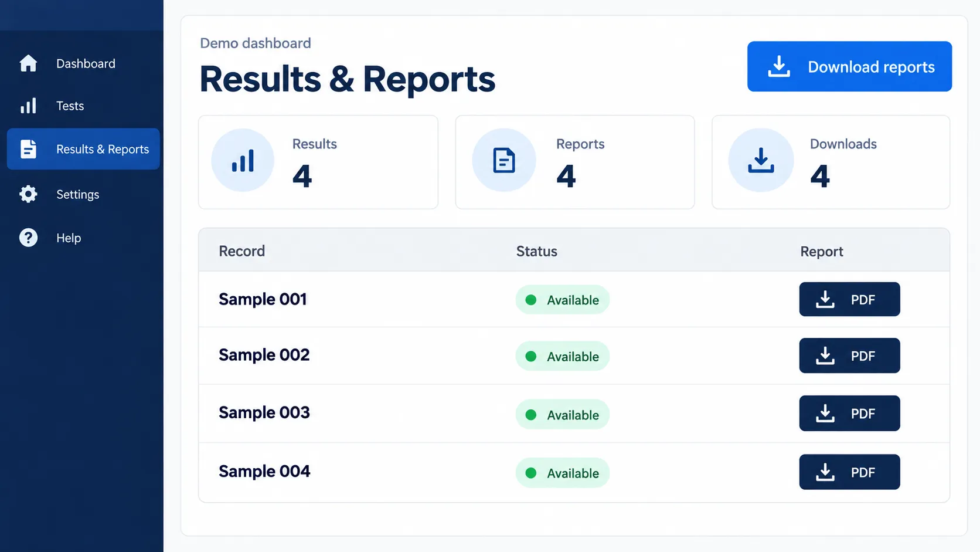Click the question mark icon beside Help
Viewport: 980px width, 552px height.
pos(28,238)
